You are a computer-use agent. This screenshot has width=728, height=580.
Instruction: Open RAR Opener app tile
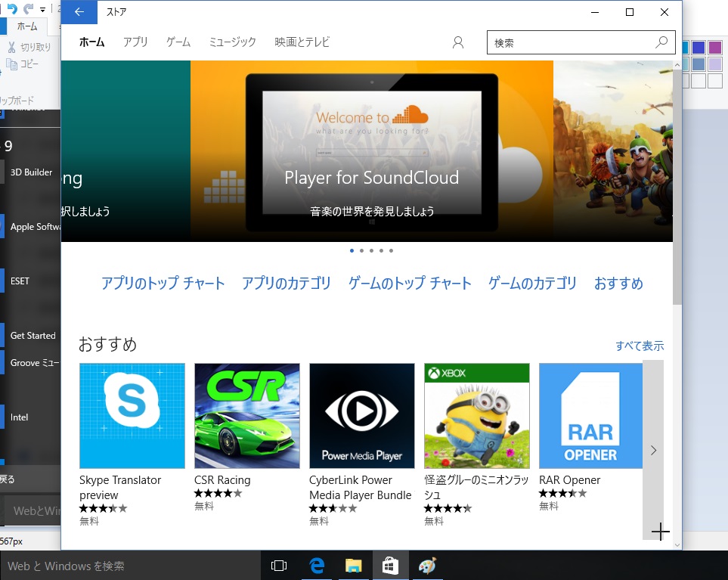point(590,416)
